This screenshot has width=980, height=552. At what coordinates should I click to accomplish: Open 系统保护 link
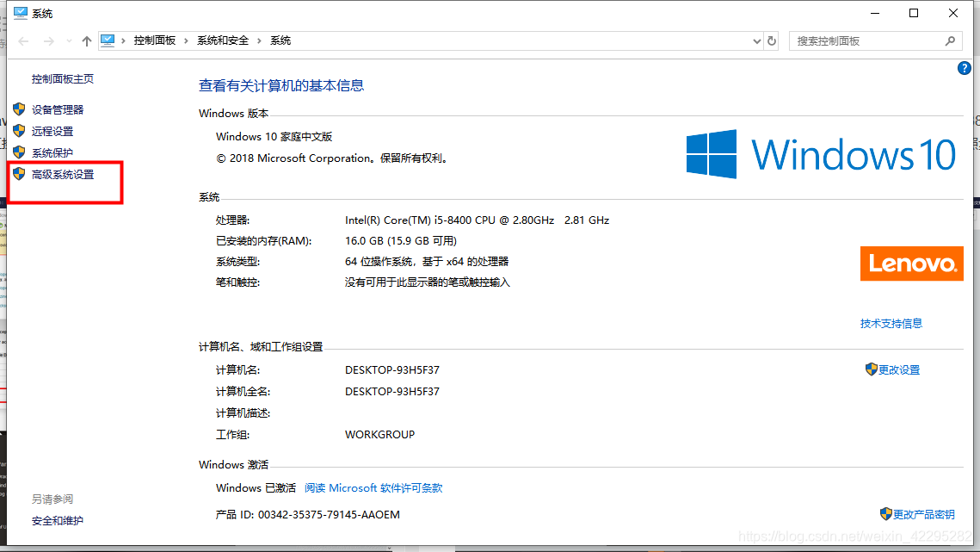click(x=52, y=152)
